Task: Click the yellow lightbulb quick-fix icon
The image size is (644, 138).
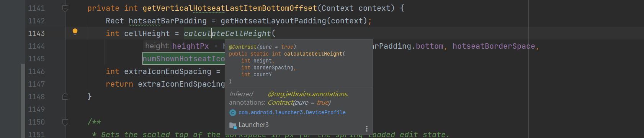Action: click(x=75, y=32)
